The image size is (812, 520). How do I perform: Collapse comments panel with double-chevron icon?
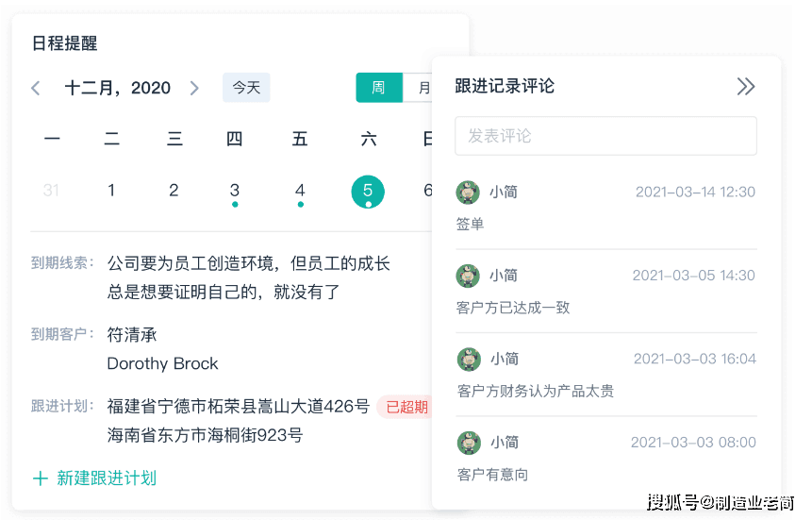pyautogui.click(x=746, y=86)
